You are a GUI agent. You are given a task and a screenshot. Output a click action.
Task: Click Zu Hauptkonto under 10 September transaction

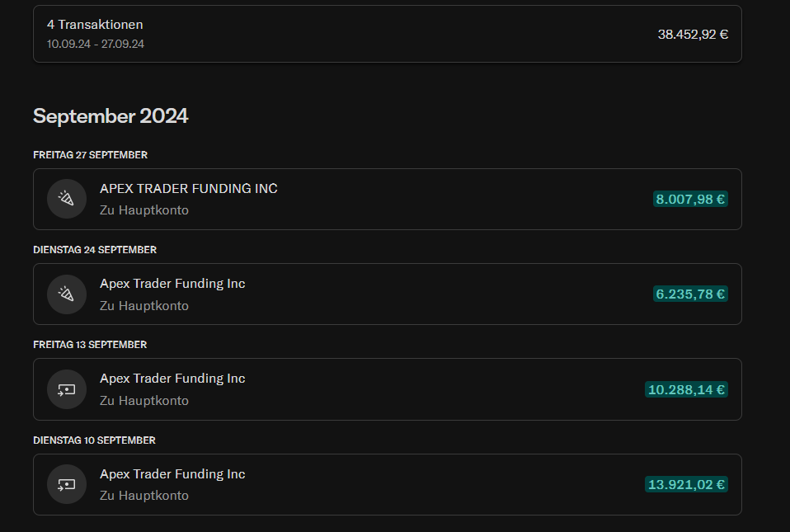point(144,495)
